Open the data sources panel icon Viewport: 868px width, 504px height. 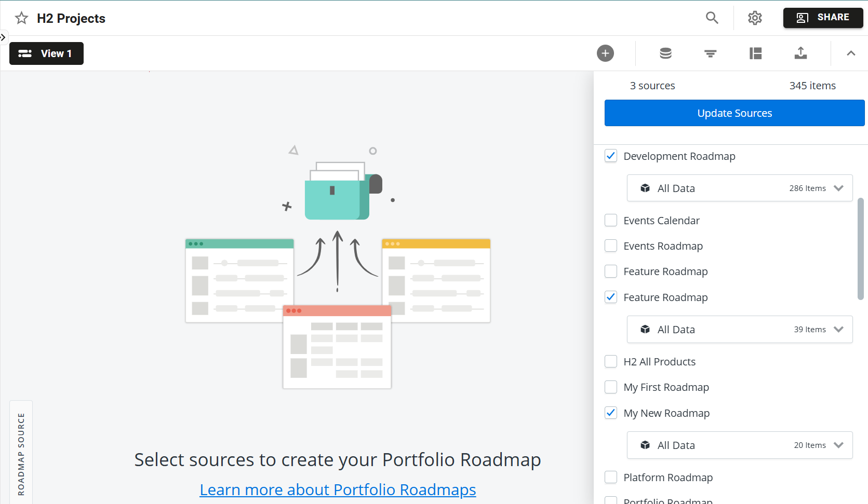point(665,53)
